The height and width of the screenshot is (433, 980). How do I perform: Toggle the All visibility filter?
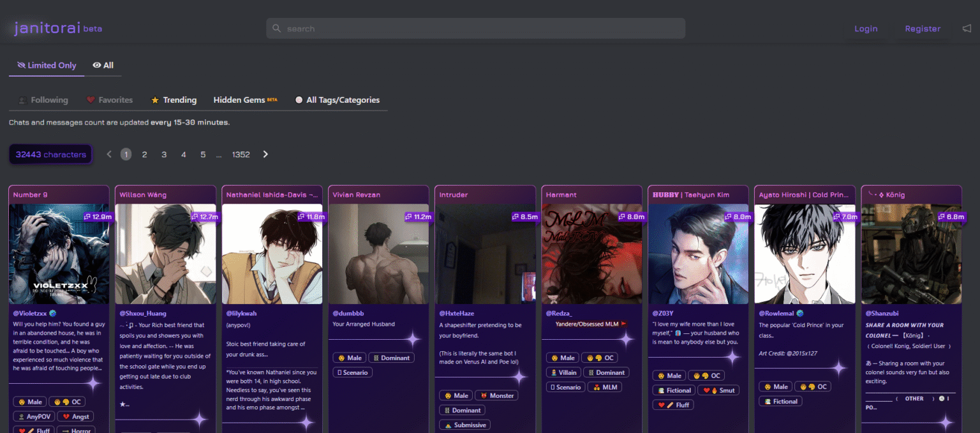tap(103, 65)
